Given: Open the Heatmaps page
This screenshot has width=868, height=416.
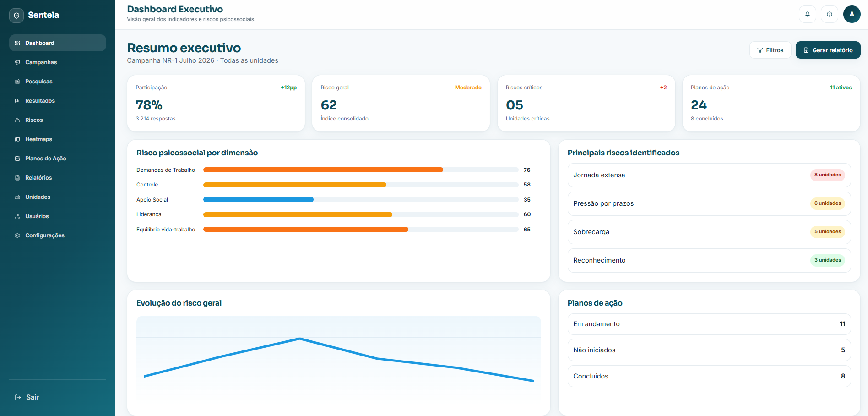Looking at the screenshot, I should click(x=58, y=139).
